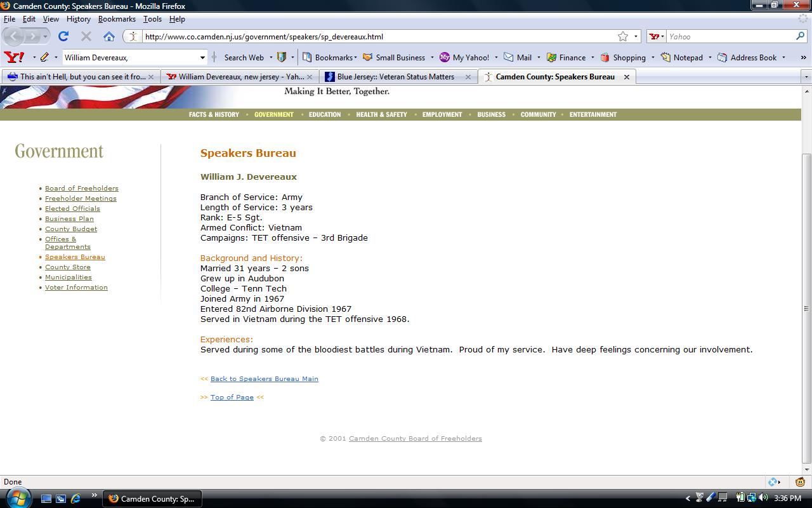Open the History menu
The width and height of the screenshot is (812, 508).
pyautogui.click(x=78, y=19)
